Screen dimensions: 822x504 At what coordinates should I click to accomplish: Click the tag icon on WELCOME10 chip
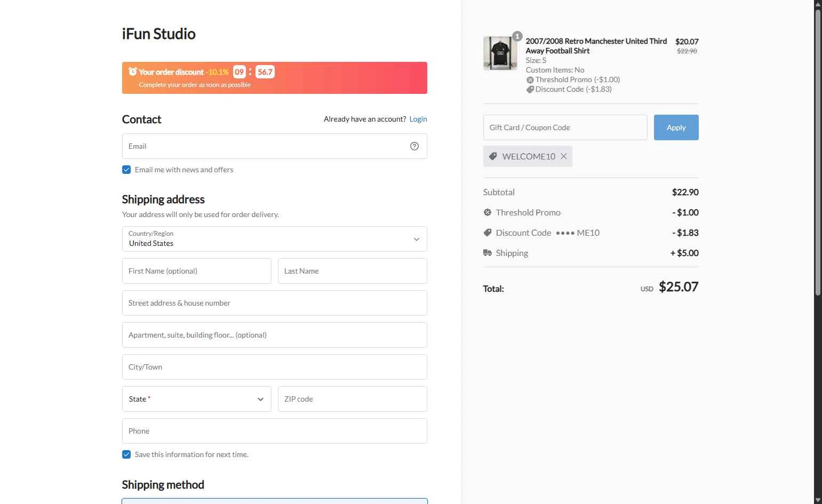point(493,156)
